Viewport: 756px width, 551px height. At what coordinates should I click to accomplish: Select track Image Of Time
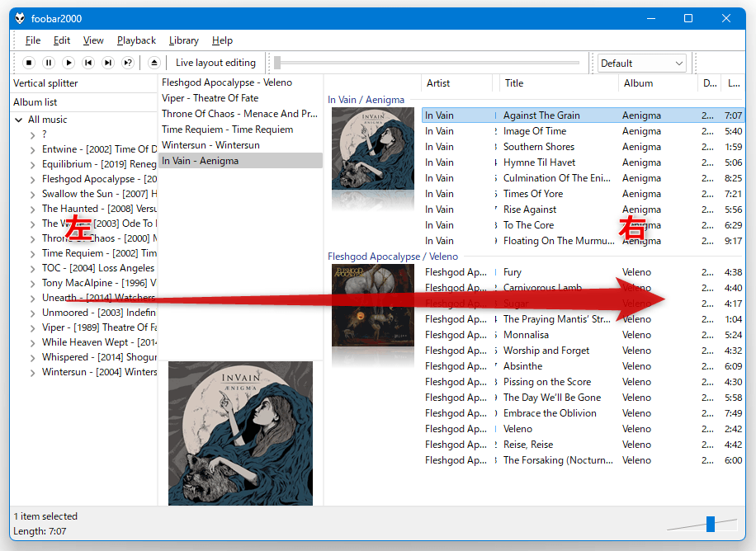583,131
